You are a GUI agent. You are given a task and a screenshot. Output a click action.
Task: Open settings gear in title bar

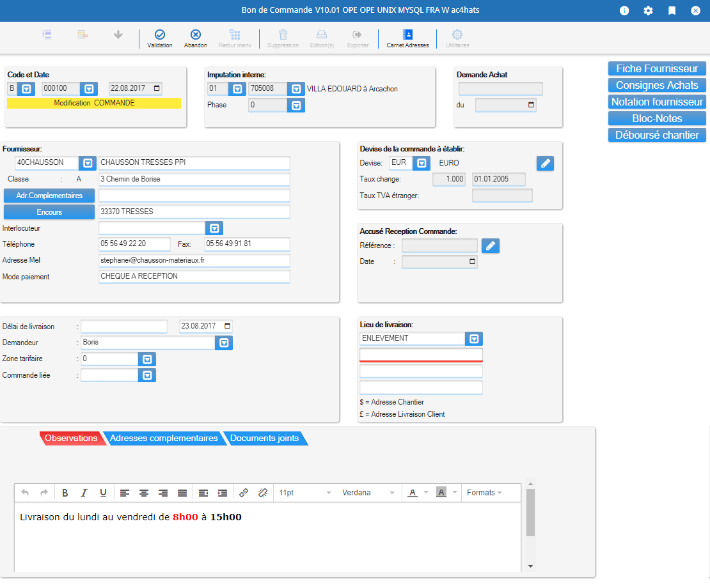coord(649,10)
